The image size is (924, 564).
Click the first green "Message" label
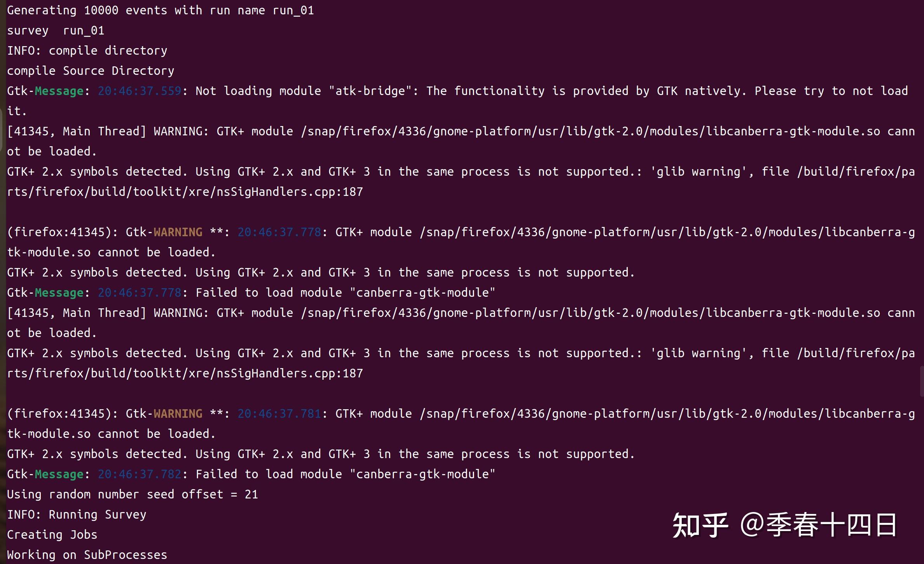click(59, 91)
